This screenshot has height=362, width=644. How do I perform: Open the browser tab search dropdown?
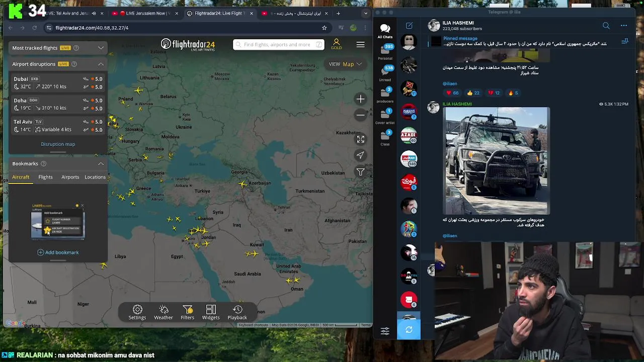coord(365,13)
